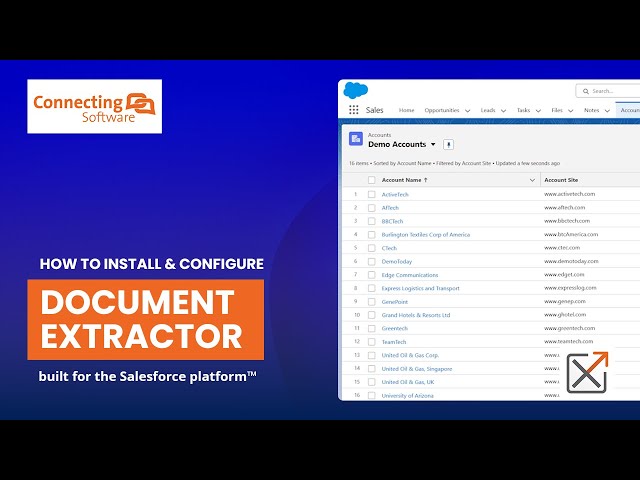
Task: Click the Salesforce cloud logo
Action: coord(356,90)
